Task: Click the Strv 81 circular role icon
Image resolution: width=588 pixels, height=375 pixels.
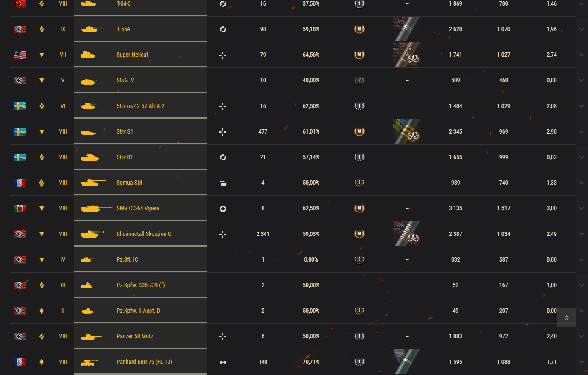Action: click(x=223, y=157)
